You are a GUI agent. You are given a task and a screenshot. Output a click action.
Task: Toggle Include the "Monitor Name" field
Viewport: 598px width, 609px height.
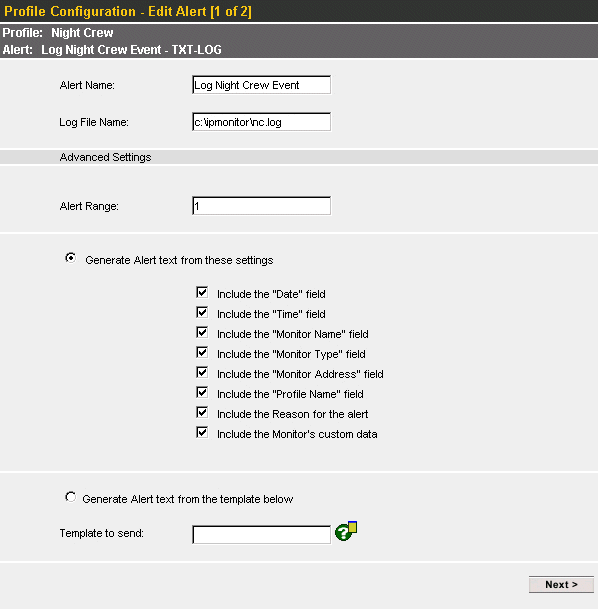(202, 332)
